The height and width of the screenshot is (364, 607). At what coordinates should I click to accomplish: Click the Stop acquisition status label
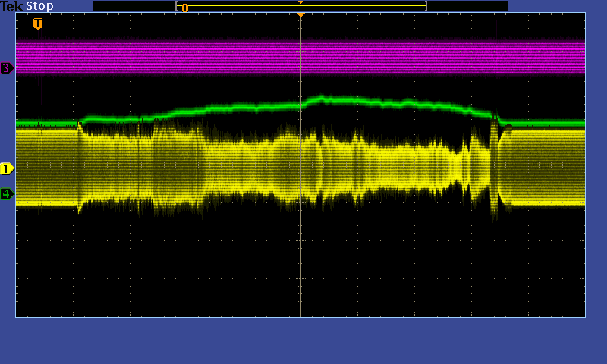click(40, 6)
